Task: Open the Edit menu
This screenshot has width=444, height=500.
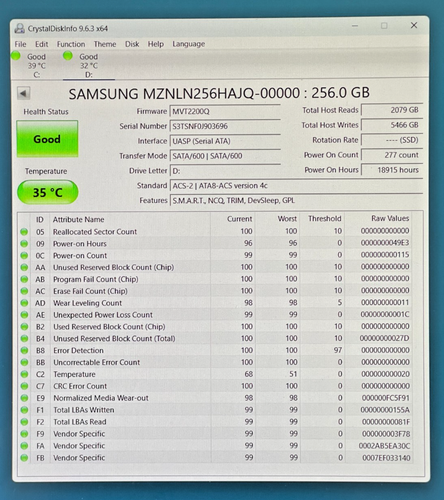Action: point(42,44)
